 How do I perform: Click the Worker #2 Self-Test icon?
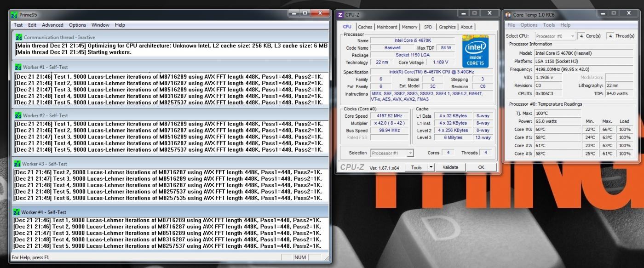tap(18, 115)
